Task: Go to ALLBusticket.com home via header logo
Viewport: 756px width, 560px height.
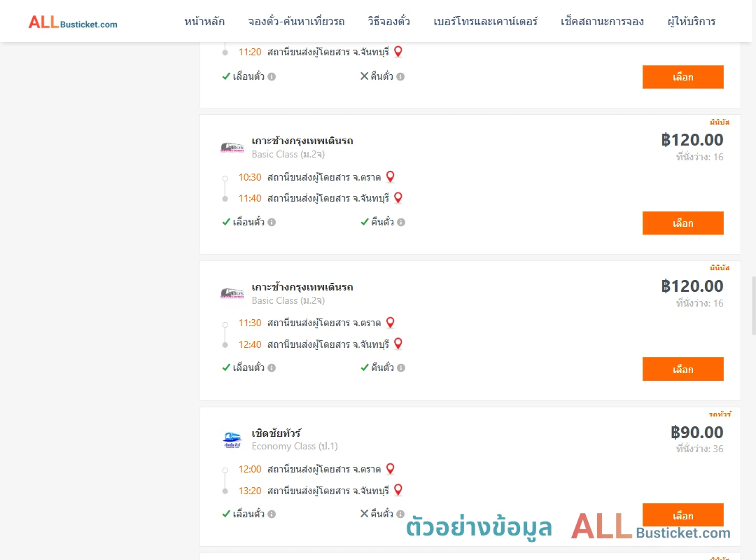Action: [73, 22]
